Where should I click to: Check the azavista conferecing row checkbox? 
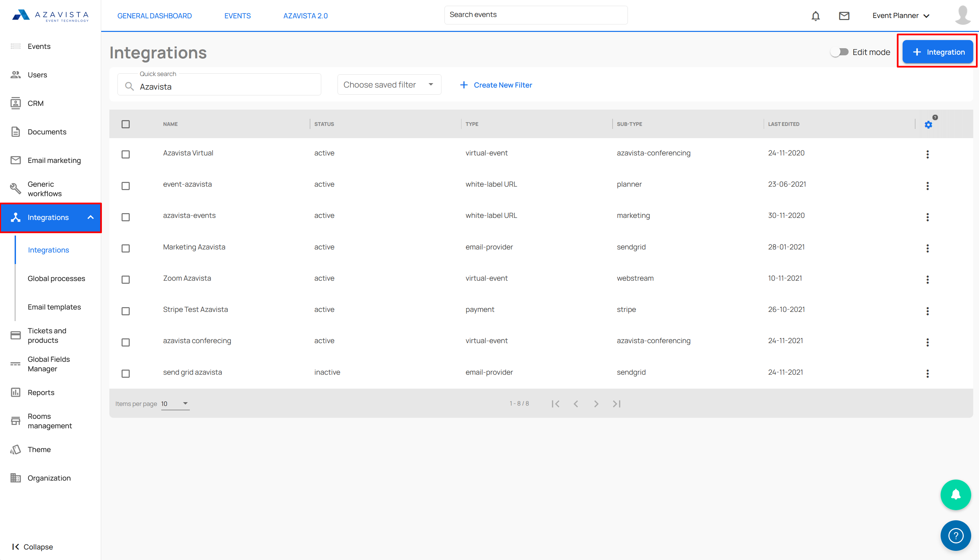[125, 342]
